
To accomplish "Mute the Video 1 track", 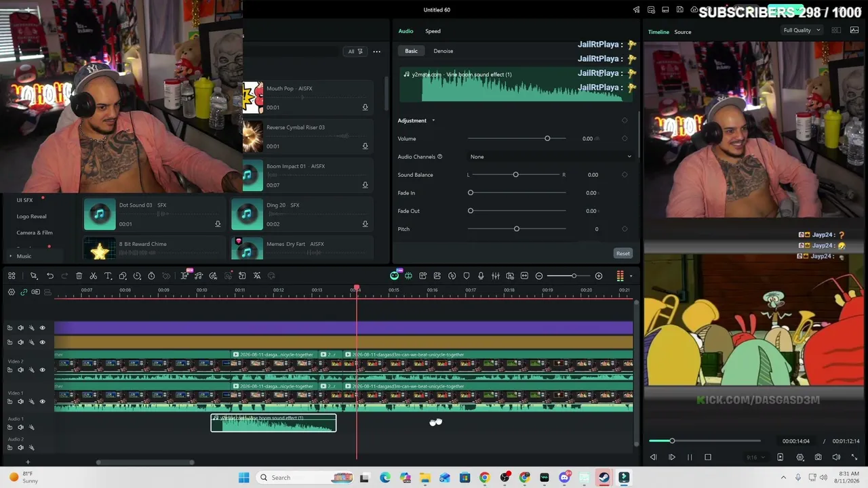I will click(x=20, y=402).
